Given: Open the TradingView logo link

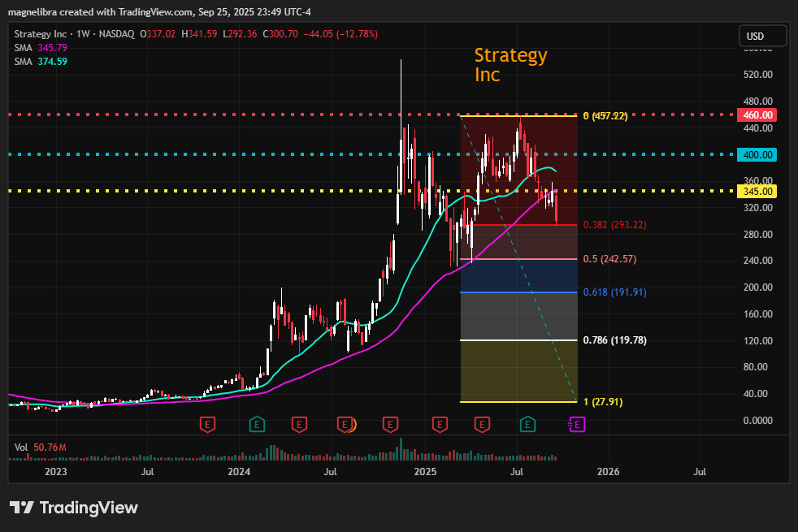Looking at the screenshot, I should coord(74,508).
